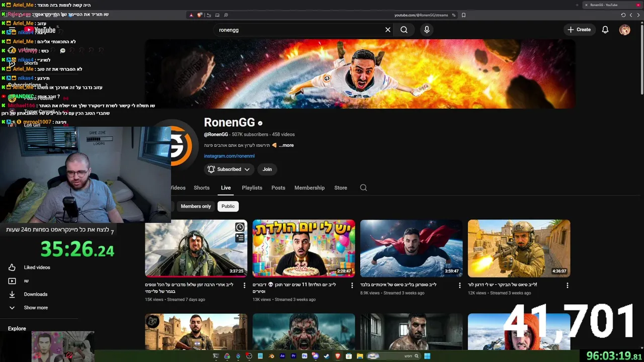644x362 pixels.
Task: Open Blender from the taskbar
Action: [x=271, y=356]
